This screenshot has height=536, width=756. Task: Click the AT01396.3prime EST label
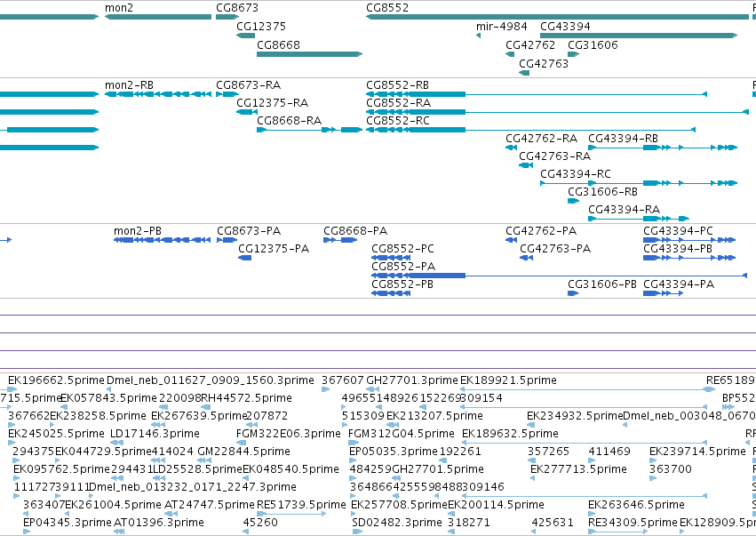click(x=159, y=523)
